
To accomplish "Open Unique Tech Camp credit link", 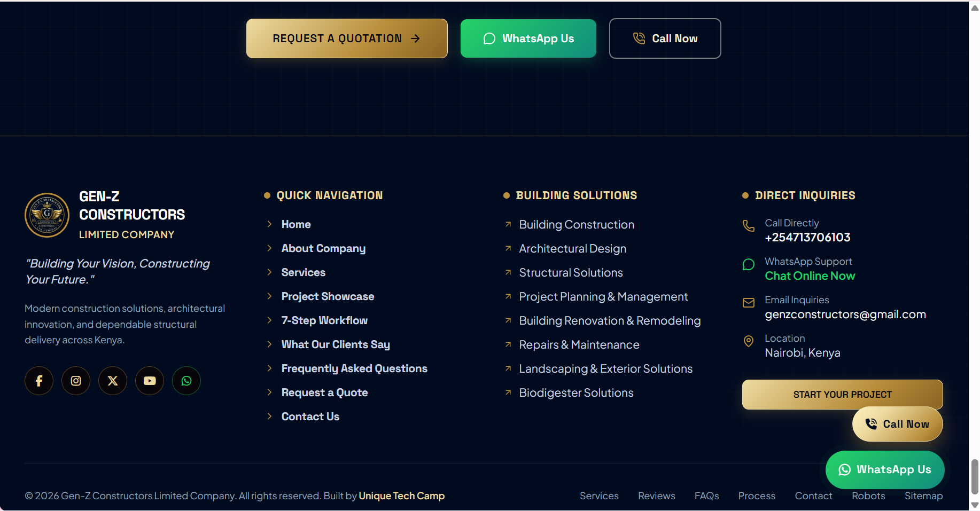I will 401,496.
